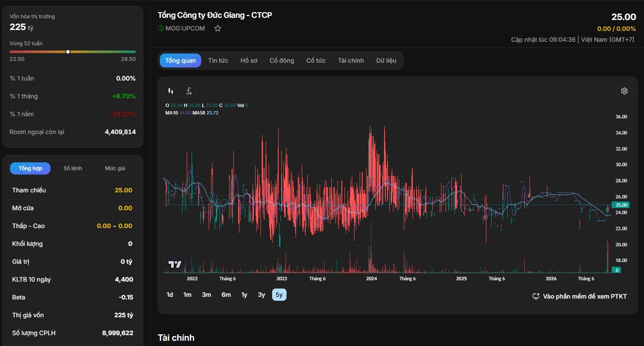Screen dimensions: 644x346
Task: Click the volume 0 axis label
Action: pyautogui.click(x=617, y=270)
